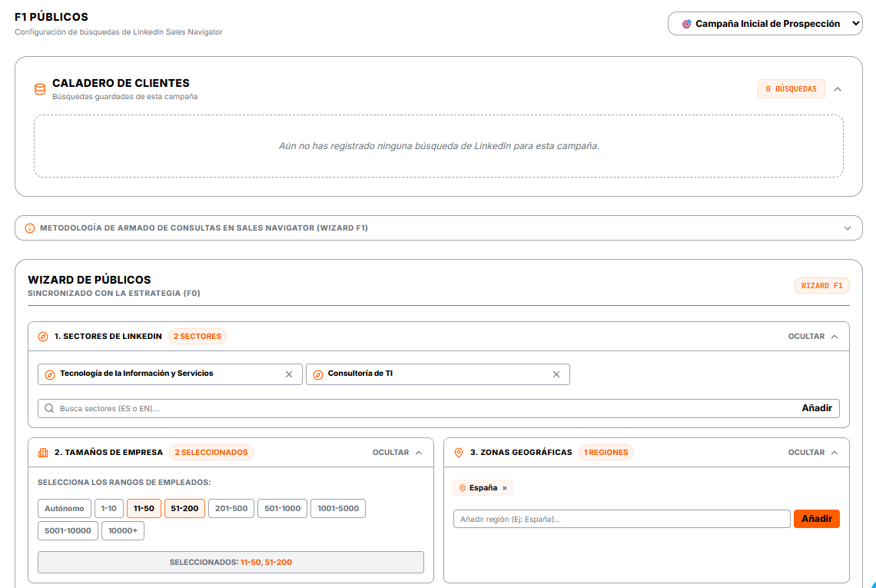Screen dimensions: 876x588
Task: Toggle the Autónomo company size
Action: click(65, 509)
